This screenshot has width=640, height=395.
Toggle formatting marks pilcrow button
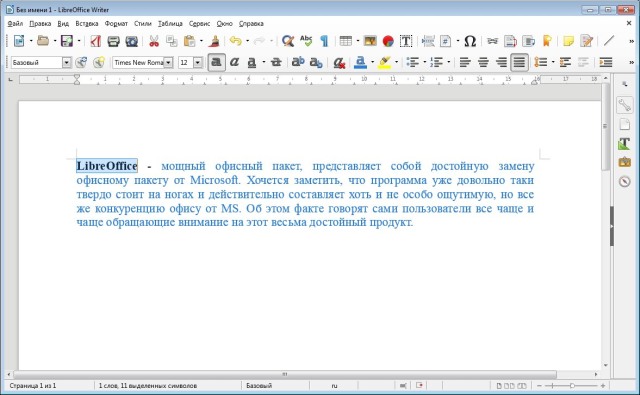point(324,41)
